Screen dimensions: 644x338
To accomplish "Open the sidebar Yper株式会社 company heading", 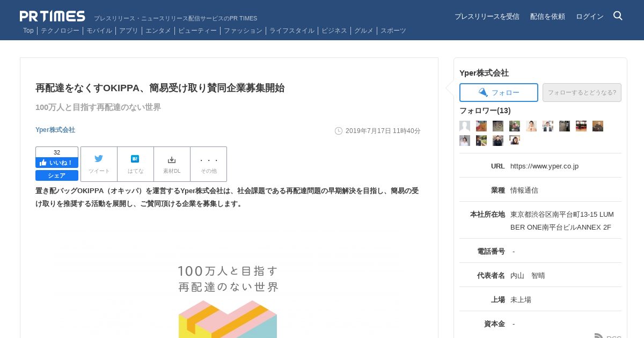I will (484, 73).
